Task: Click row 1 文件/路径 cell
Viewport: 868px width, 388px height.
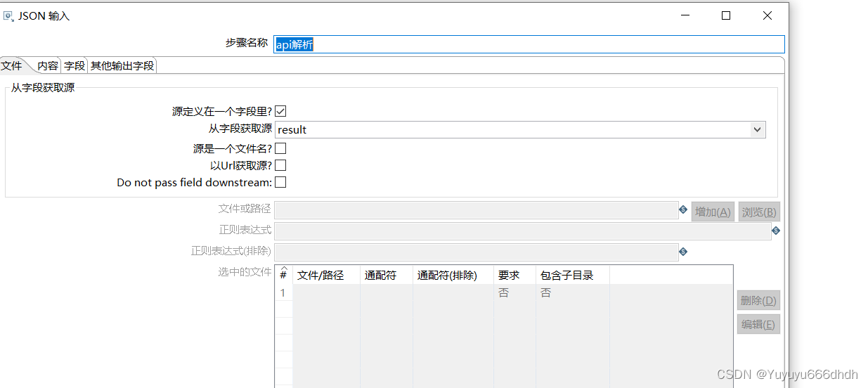Action: click(327, 292)
